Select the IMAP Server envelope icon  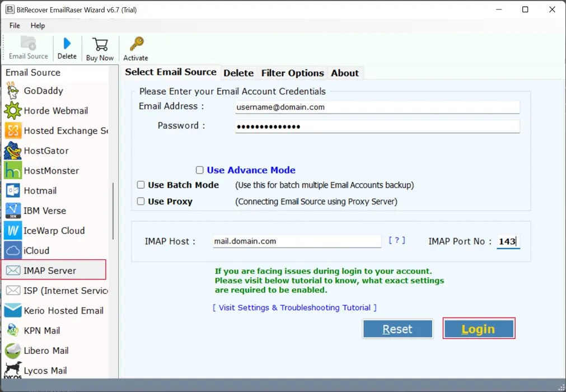[x=13, y=270]
